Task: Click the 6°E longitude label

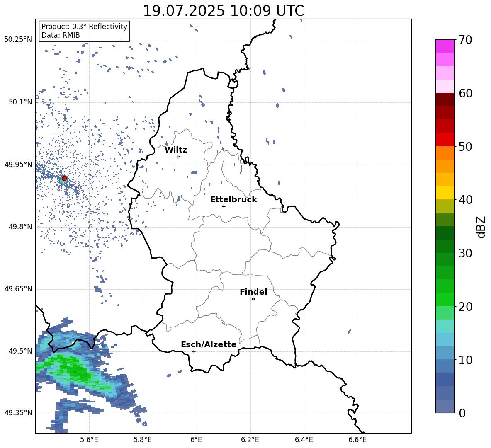Action: click(x=196, y=440)
